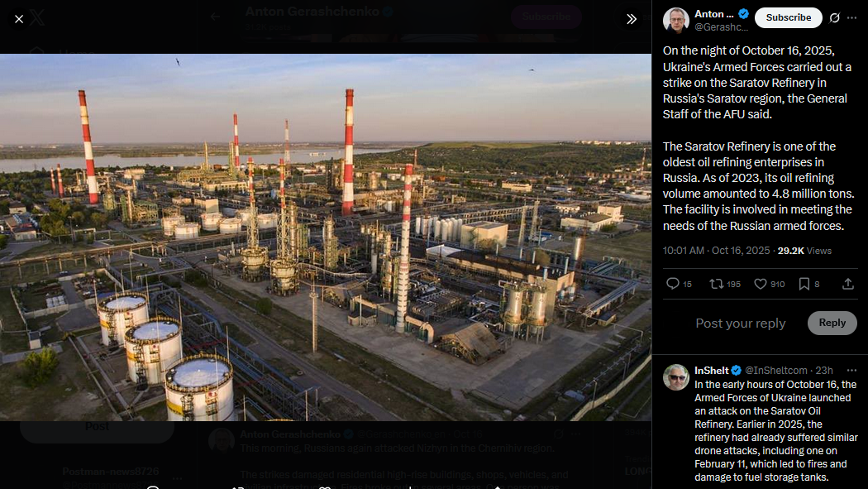Image resolution: width=868 pixels, height=489 pixels.
Task: Click the main post text about Saratov Refinery strike
Action: (x=758, y=138)
